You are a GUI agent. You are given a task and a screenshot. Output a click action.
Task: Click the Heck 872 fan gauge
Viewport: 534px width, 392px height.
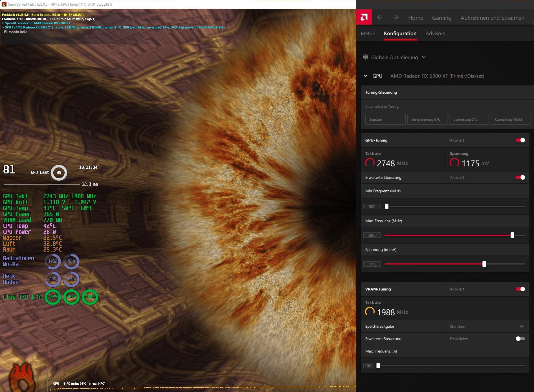tap(71, 279)
